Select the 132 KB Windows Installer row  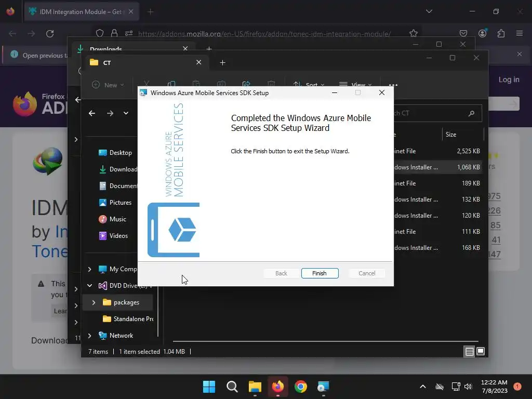(437, 199)
